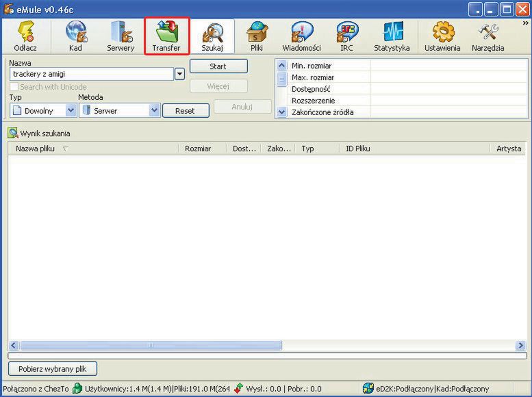Screen dimensions: 532x397
Task: Click the Reset button
Action: [186, 111]
